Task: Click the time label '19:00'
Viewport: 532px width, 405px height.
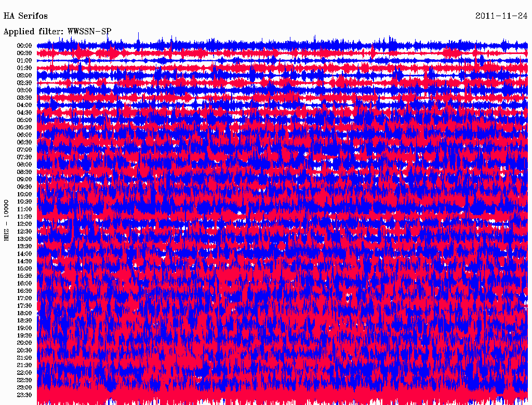Action: (24, 328)
